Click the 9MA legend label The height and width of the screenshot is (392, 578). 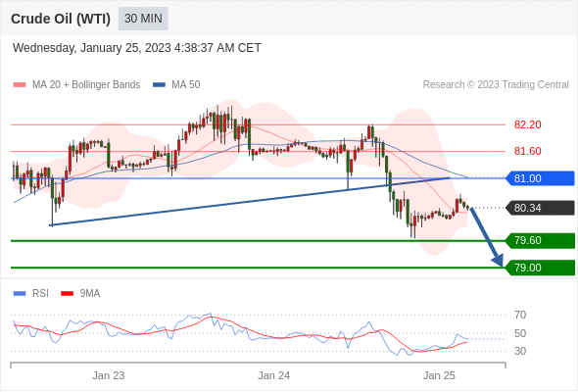[x=90, y=294]
